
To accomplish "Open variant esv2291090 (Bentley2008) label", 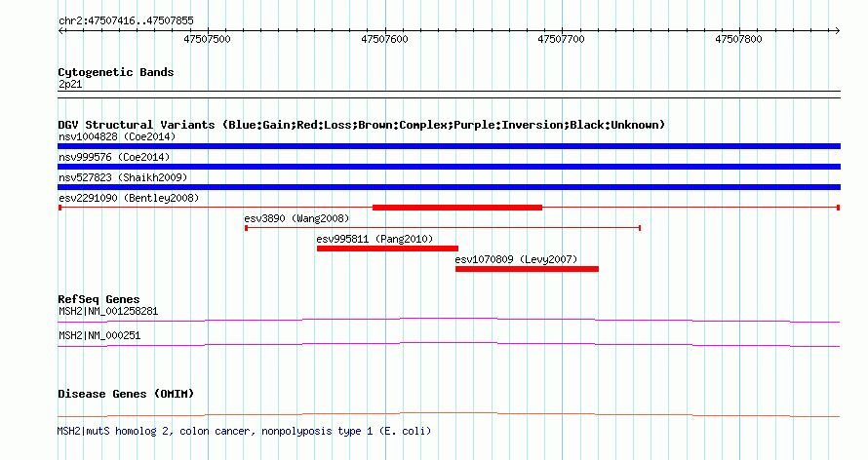I will (x=129, y=198).
